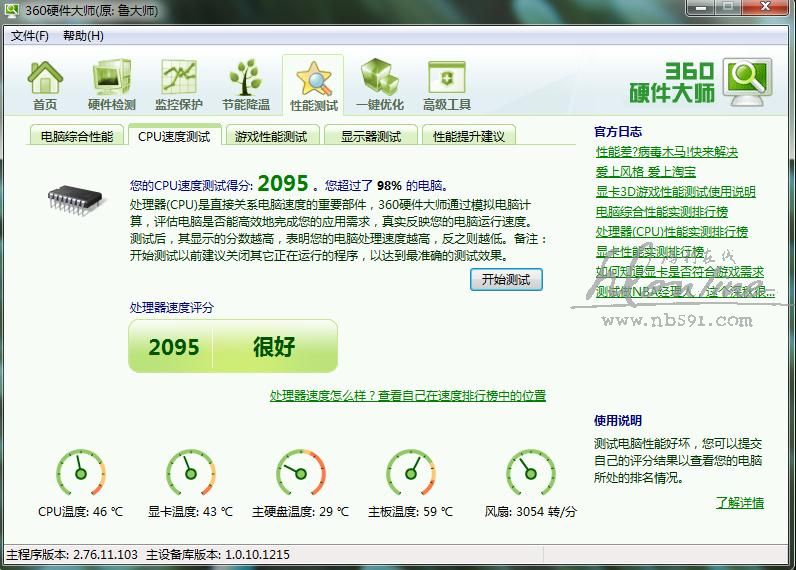
Task: Open the 处理器速度怎么样 ranking link
Action: (x=408, y=396)
